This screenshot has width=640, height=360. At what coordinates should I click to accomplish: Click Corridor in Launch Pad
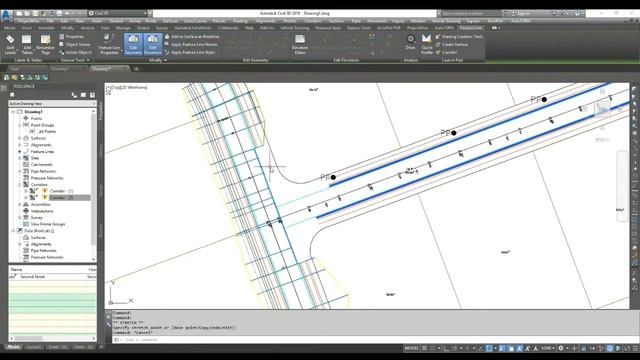(x=446, y=52)
